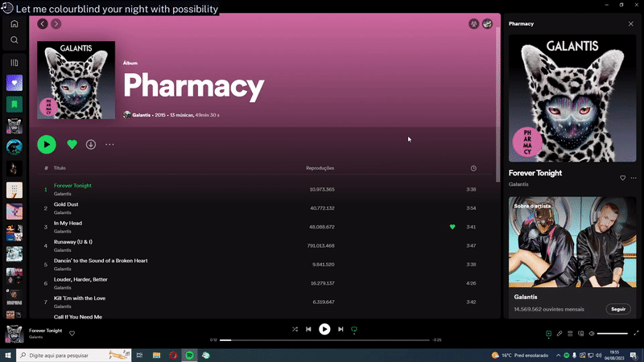Open the Windows Start menu
Viewport: 644px width, 362px height.
pos(8,356)
